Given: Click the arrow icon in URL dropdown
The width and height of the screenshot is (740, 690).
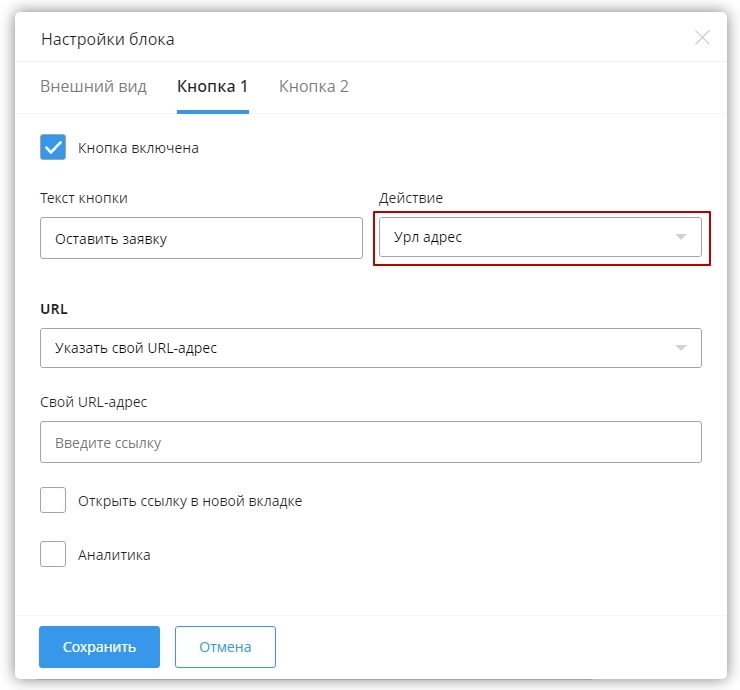Looking at the screenshot, I should coord(681,348).
